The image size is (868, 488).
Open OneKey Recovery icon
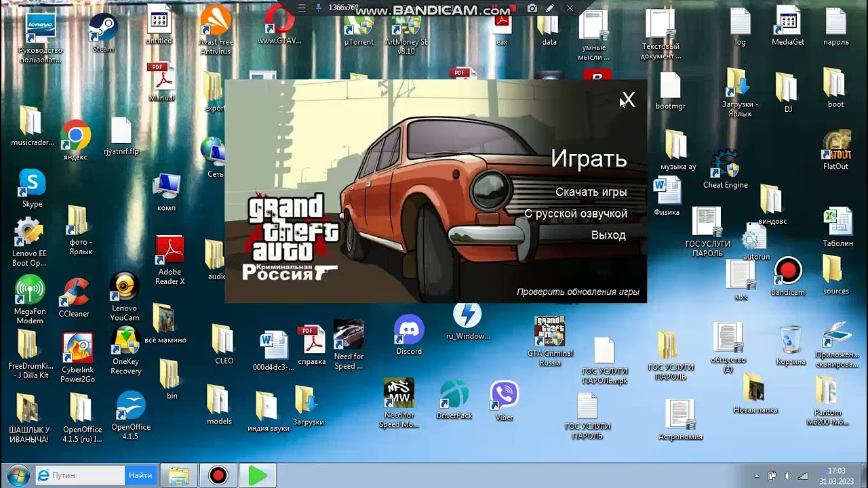[125, 350]
